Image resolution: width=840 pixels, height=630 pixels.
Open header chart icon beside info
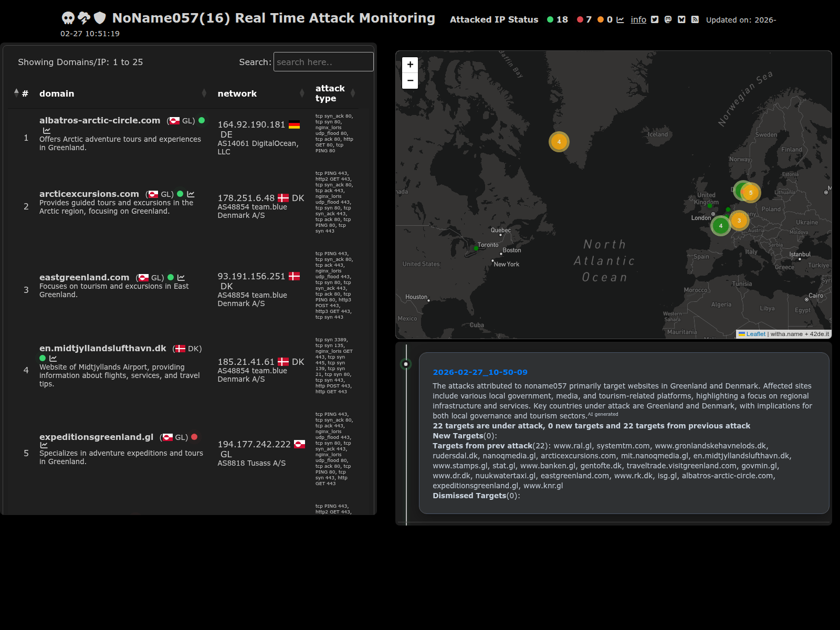tap(620, 19)
